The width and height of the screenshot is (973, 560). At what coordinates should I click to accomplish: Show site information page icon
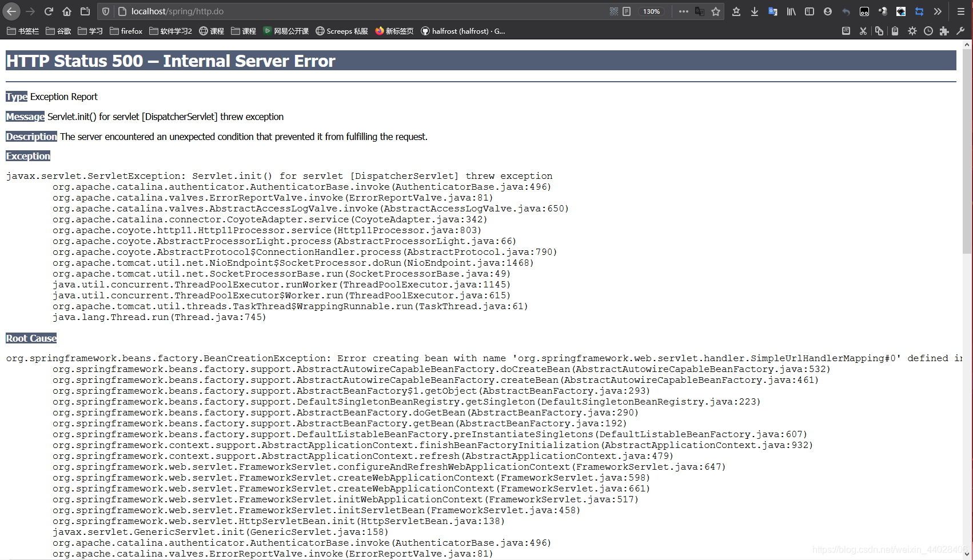pyautogui.click(x=122, y=11)
